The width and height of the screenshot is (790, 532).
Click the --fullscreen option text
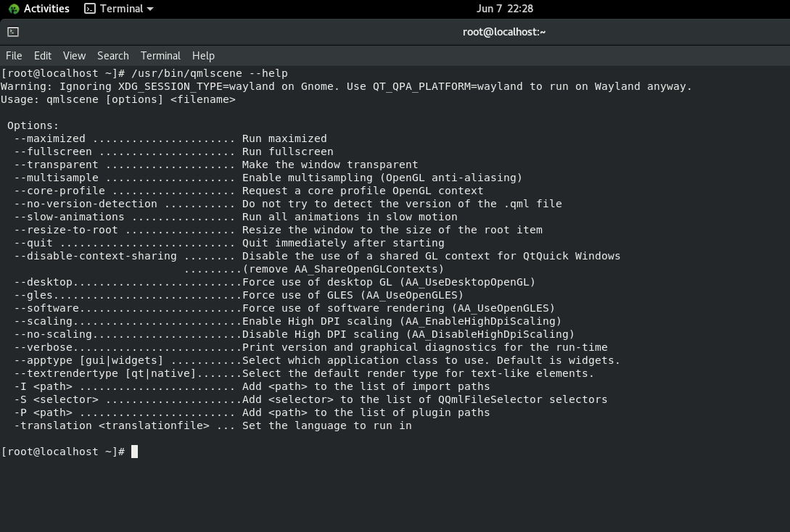click(53, 151)
